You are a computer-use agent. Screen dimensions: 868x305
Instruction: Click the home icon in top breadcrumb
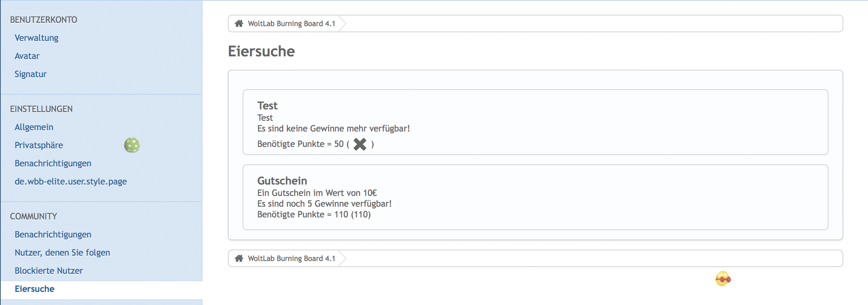click(x=239, y=23)
